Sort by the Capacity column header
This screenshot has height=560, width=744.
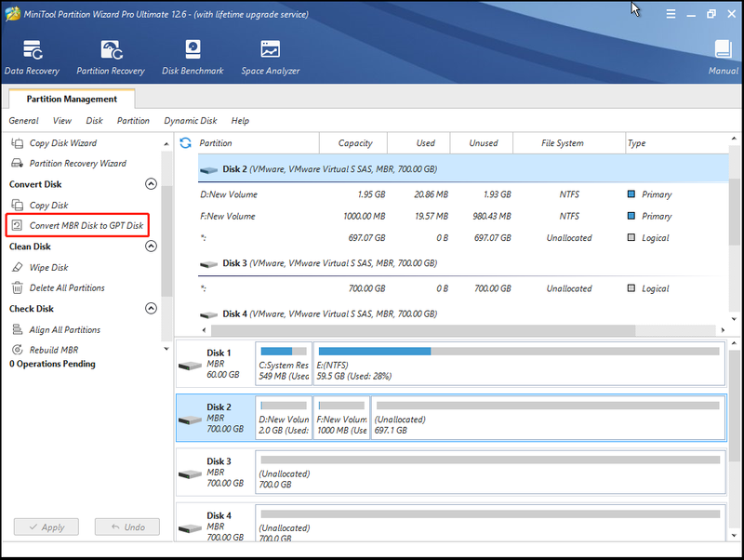354,143
